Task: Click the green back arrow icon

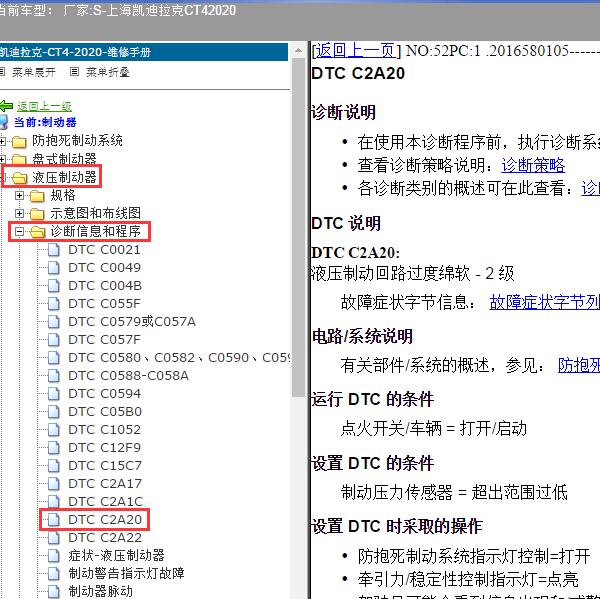Action: point(7,106)
